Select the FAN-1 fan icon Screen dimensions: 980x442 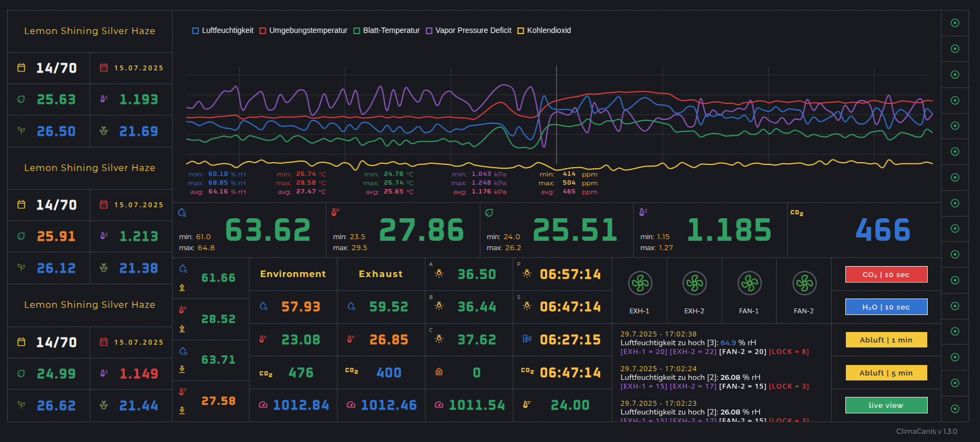pos(749,284)
